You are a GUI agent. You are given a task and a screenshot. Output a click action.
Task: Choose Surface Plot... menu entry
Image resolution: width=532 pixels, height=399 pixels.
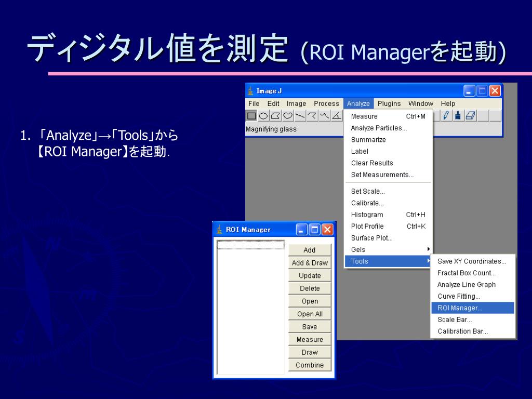point(389,238)
